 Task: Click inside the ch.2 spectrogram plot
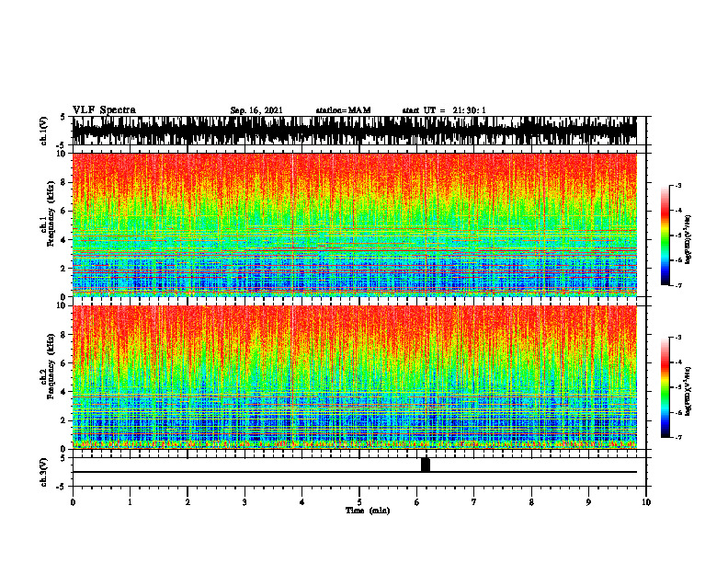pyautogui.click(x=354, y=377)
